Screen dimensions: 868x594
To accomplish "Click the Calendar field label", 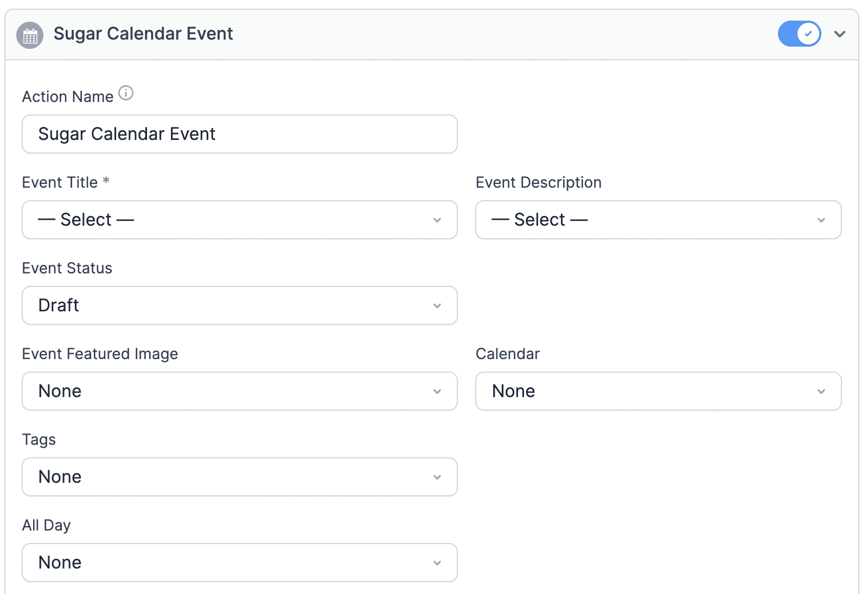I will coord(507,354).
